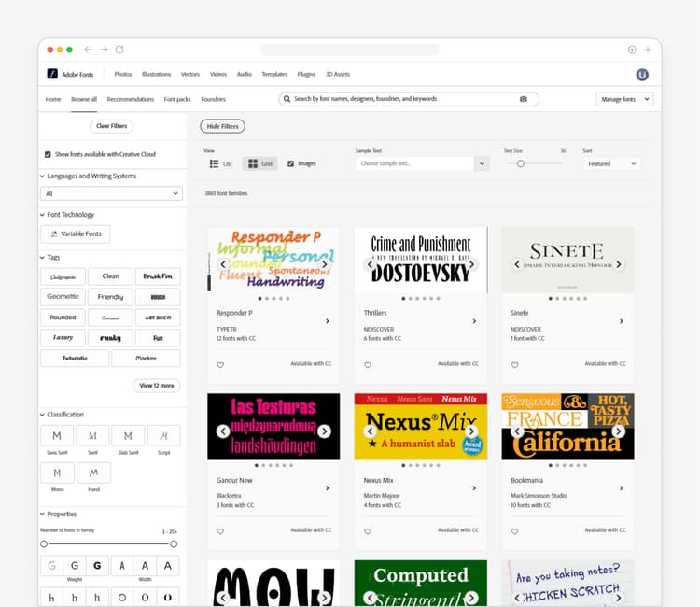This screenshot has width=700, height=607.
Task: Select Script classification icon
Action: point(164,435)
